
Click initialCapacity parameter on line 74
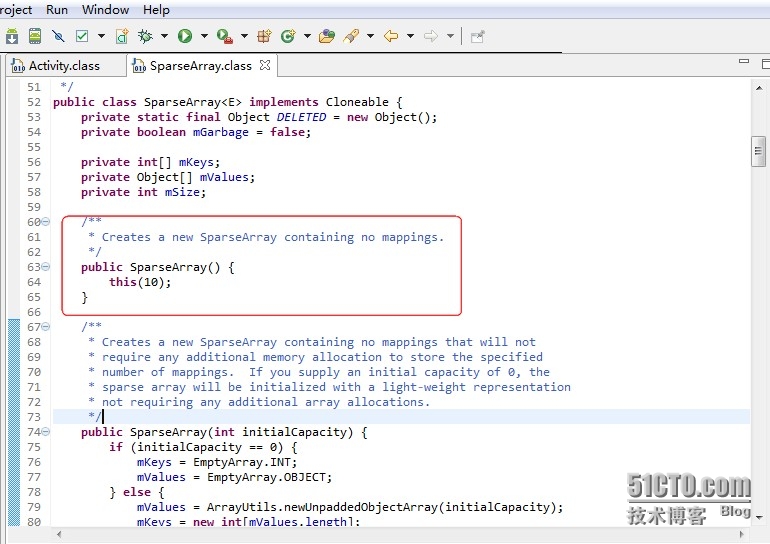click(x=294, y=432)
